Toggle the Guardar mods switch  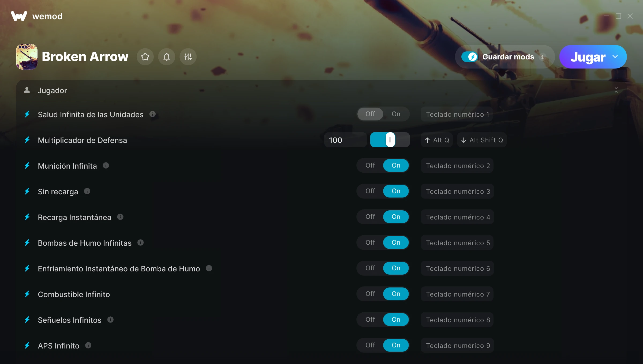point(470,57)
